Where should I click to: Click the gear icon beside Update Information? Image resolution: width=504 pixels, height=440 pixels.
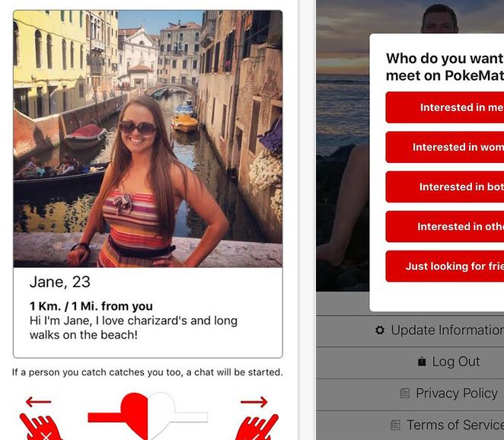coord(380,330)
